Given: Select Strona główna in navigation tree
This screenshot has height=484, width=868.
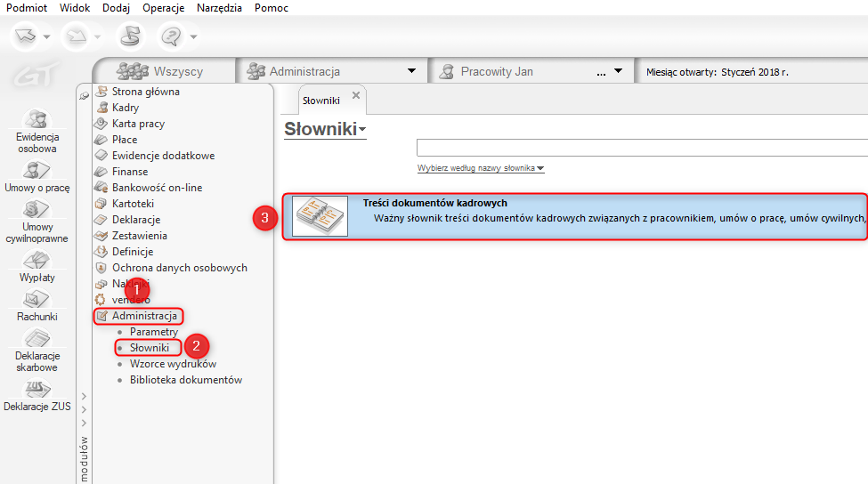Looking at the screenshot, I should (x=146, y=92).
